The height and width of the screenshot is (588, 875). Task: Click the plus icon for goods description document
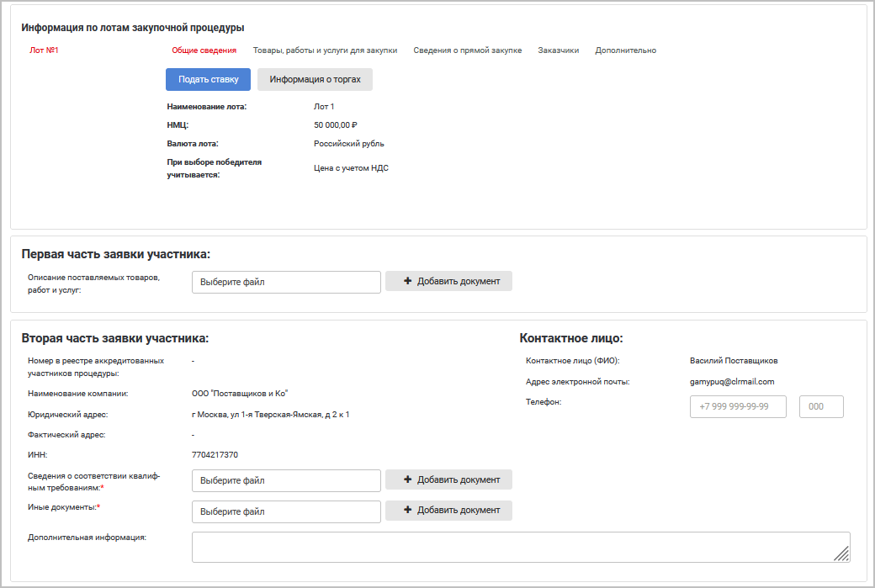point(408,281)
